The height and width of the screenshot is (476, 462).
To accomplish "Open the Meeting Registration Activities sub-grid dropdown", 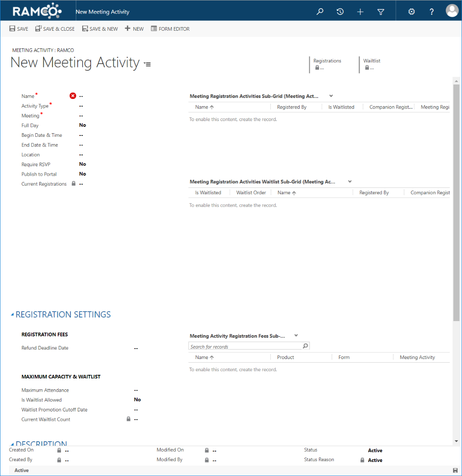I will pyautogui.click(x=331, y=96).
